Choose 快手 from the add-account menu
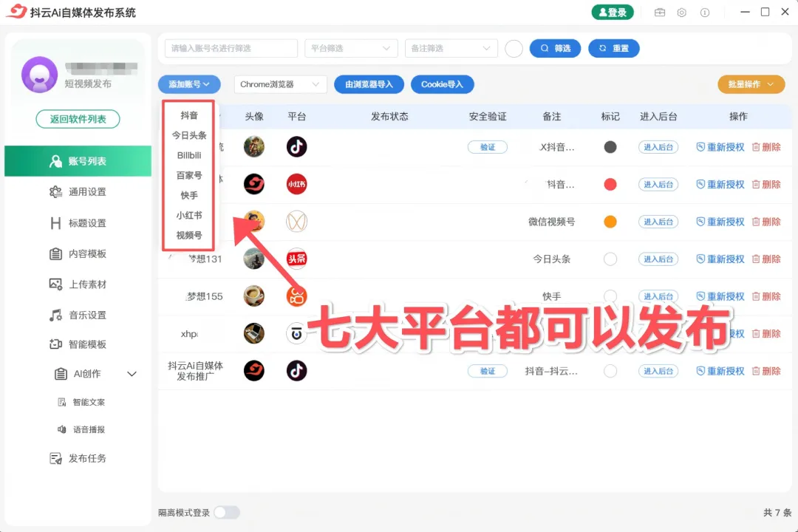 coord(189,196)
